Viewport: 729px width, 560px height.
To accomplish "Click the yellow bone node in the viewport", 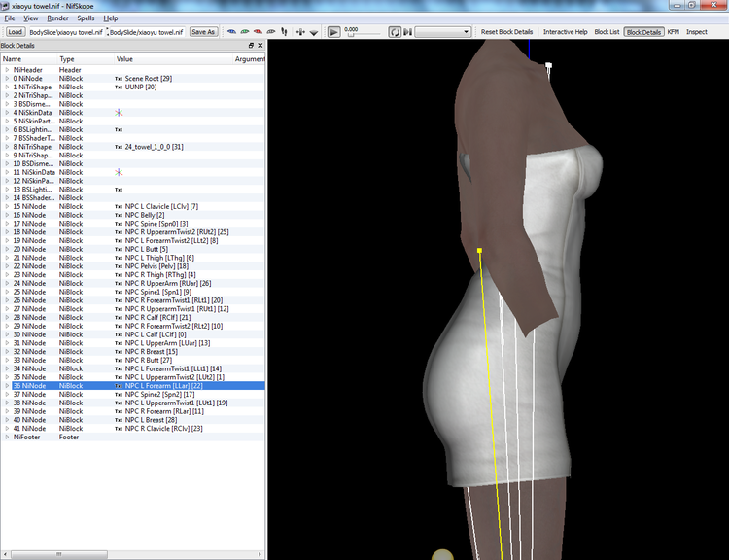I will point(479,251).
